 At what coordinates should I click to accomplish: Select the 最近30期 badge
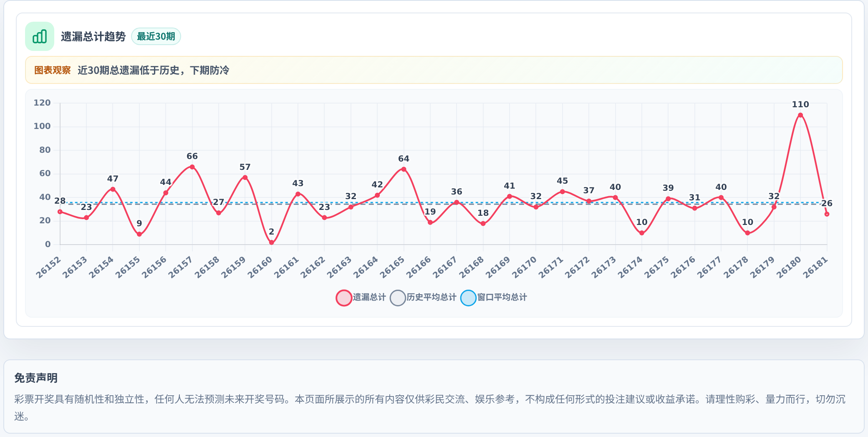tap(156, 36)
